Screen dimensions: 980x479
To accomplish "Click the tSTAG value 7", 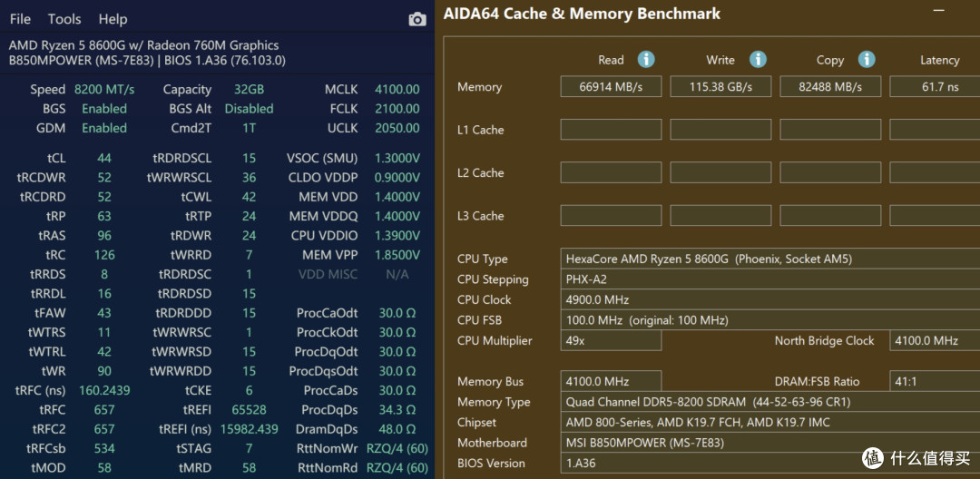I will click(x=250, y=448).
